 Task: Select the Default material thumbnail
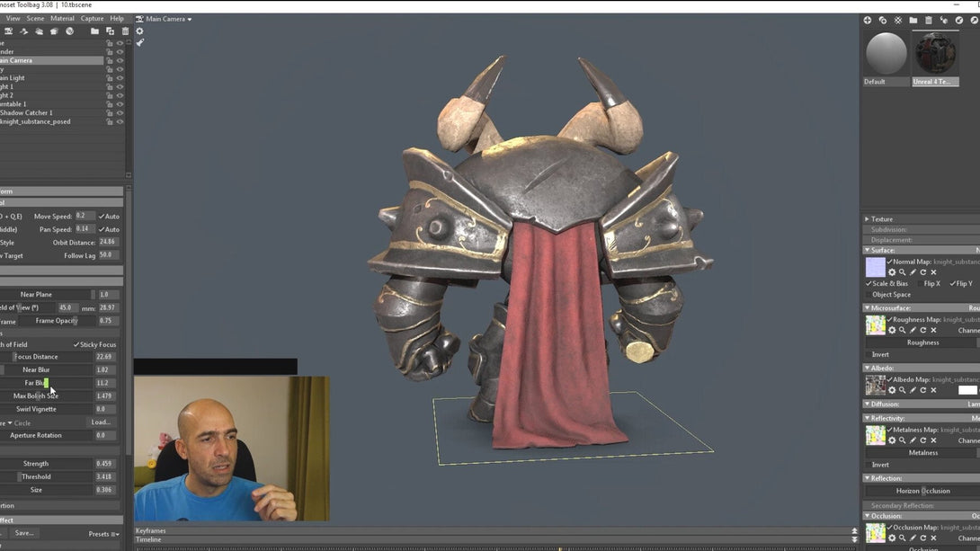point(886,54)
